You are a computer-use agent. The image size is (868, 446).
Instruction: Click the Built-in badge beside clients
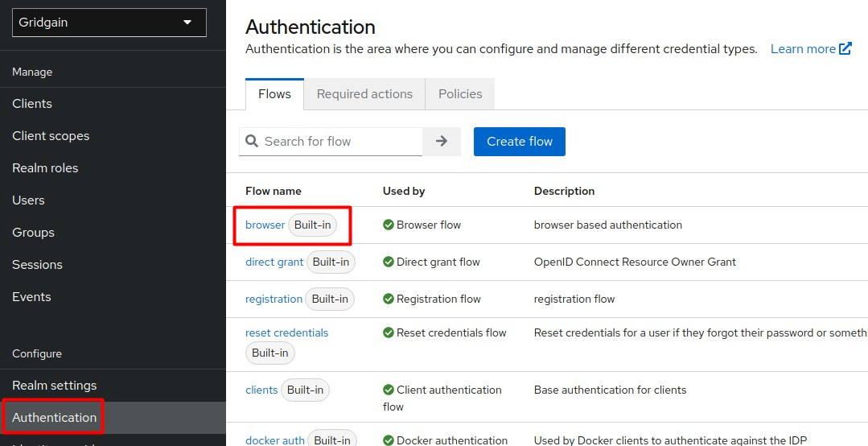point(305,390)
